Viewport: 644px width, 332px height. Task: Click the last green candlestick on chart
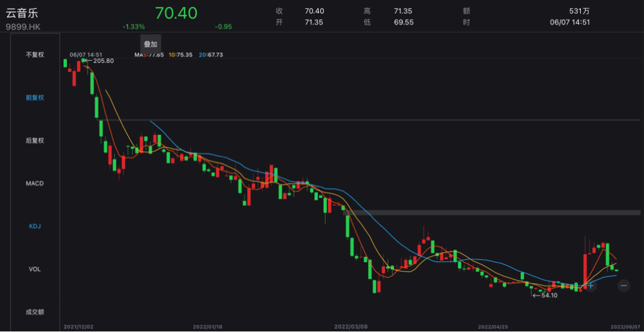[x=617, y=270]
